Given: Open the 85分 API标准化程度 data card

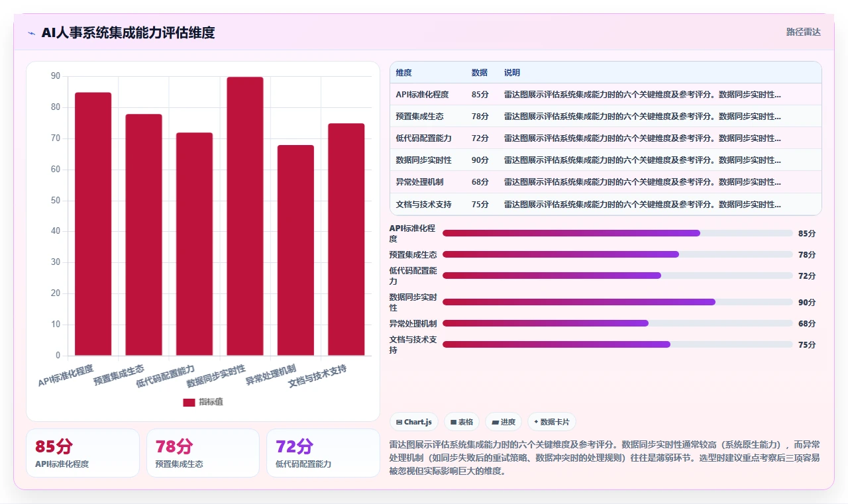Looking at the screenshot, I should (x=83, y=453).
